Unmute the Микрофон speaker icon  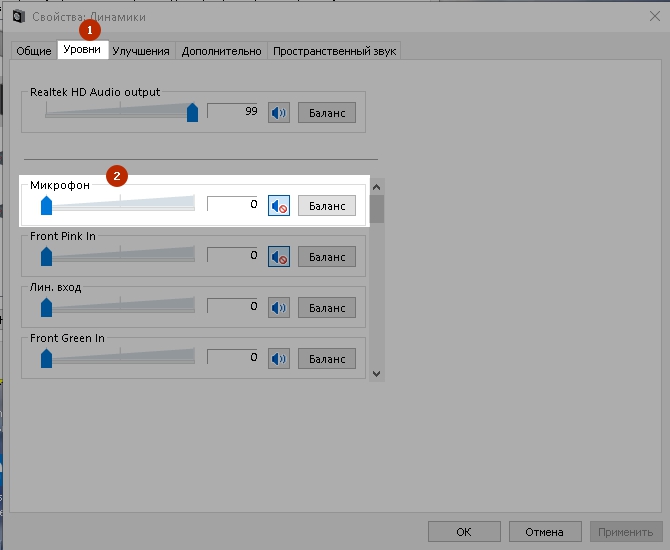pyautogui.click(x=279, y=206)
